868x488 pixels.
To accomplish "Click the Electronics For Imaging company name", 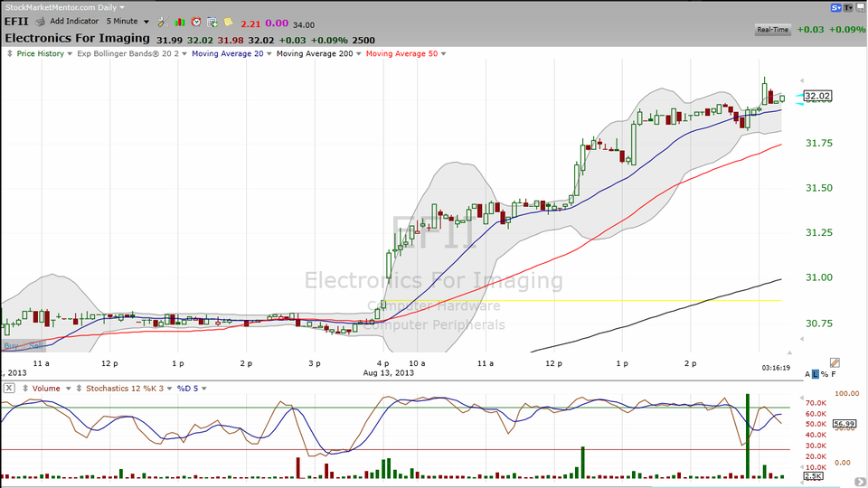I will point(78,39).
